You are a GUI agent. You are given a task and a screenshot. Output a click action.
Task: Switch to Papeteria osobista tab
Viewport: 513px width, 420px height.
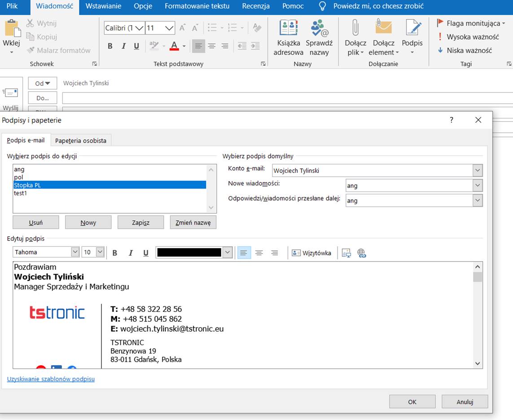pos(81,140)
